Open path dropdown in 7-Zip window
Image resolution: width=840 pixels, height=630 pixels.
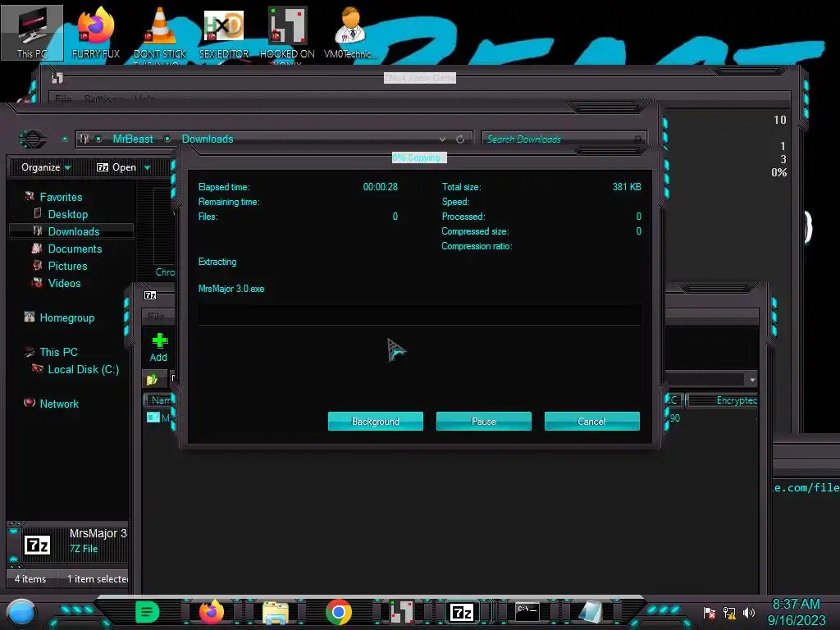pyautogui.click(x=752, y=379)
